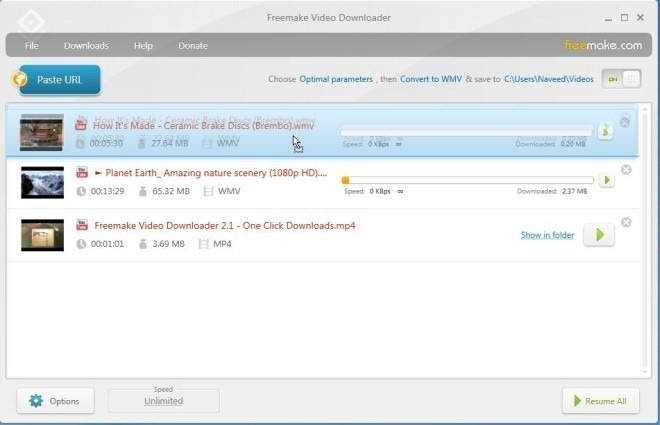Click the clock icon beside 00:05:30
The width and height of the screenshot is (660, 425).
pyautogui.click(x=80, y=143)
